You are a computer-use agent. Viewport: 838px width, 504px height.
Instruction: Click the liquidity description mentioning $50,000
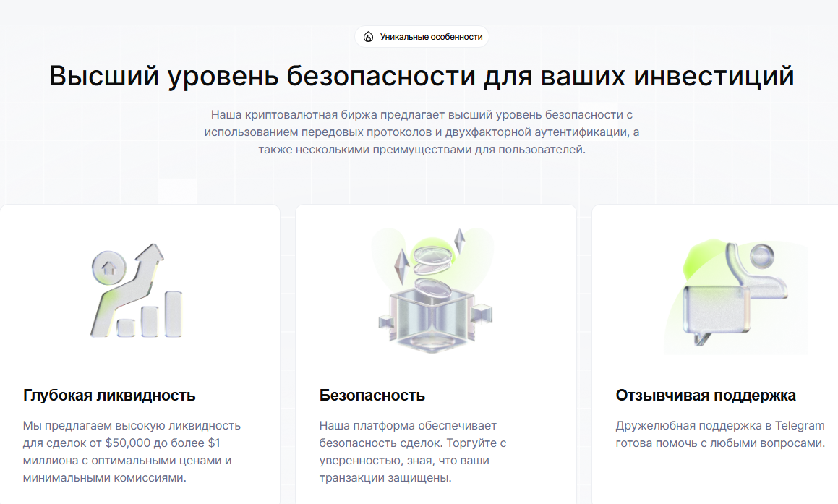click(132, 451)
